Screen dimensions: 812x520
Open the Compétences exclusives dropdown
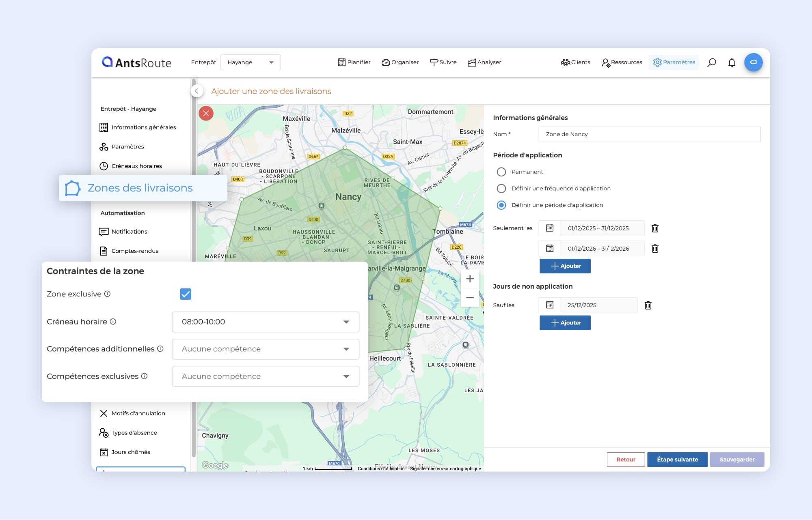(266, 376)
